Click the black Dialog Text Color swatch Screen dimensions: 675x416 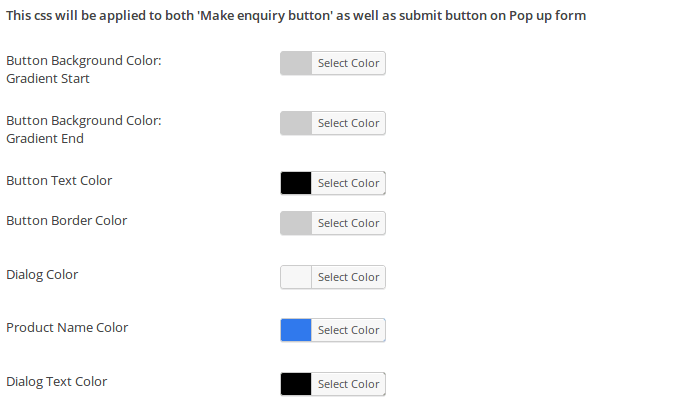click(x=296, y=384)
